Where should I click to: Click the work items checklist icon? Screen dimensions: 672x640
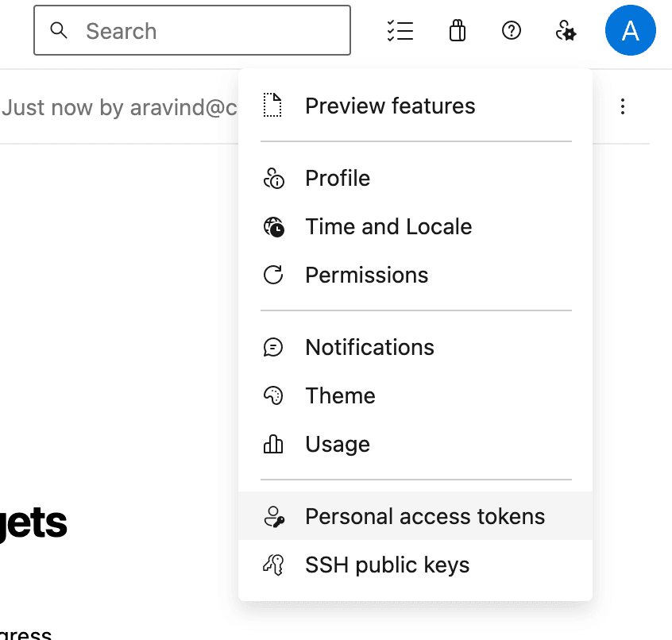coord(400,31)
